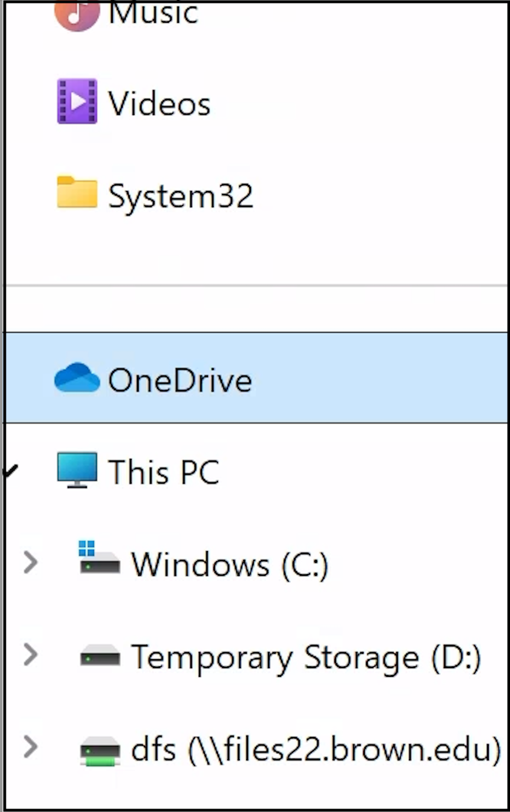
Task: Open the Videos folder label
Action: click(159, 103)
